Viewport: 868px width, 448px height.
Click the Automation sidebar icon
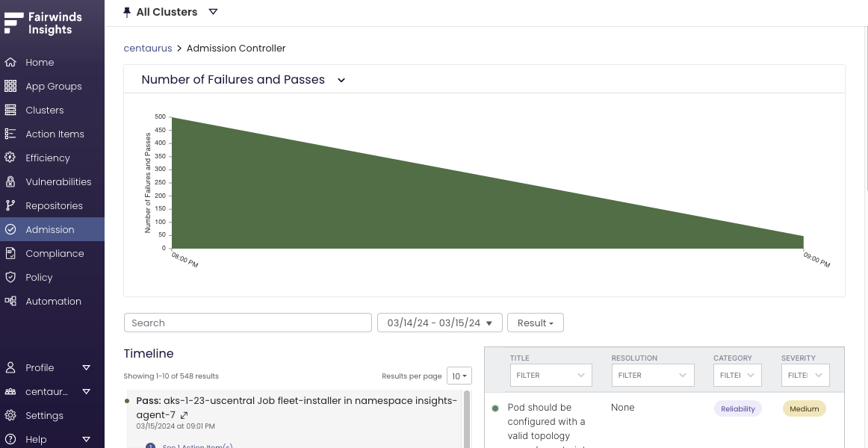10,301
